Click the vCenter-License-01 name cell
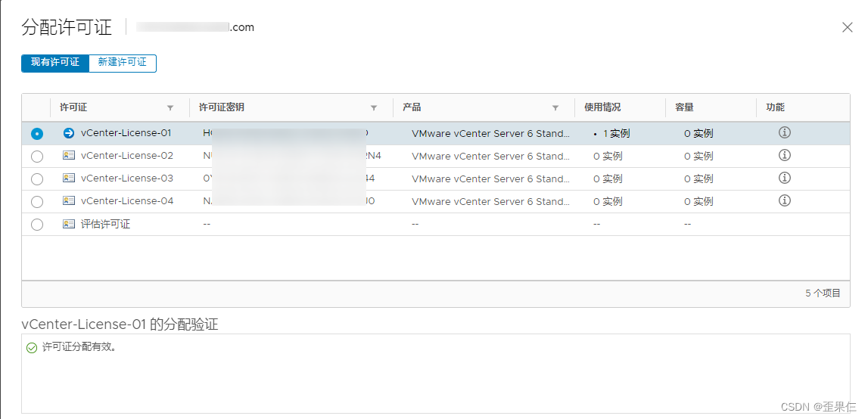Viewport: 868px width, 419px height. tap(126, 133)
